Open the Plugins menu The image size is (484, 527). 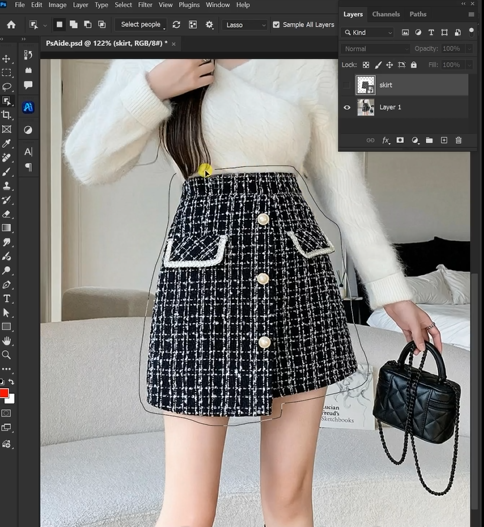tap(189, 5)
